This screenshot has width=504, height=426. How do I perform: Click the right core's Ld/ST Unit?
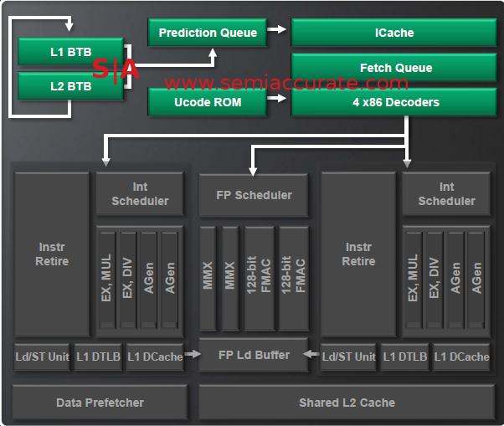[348, 357]
